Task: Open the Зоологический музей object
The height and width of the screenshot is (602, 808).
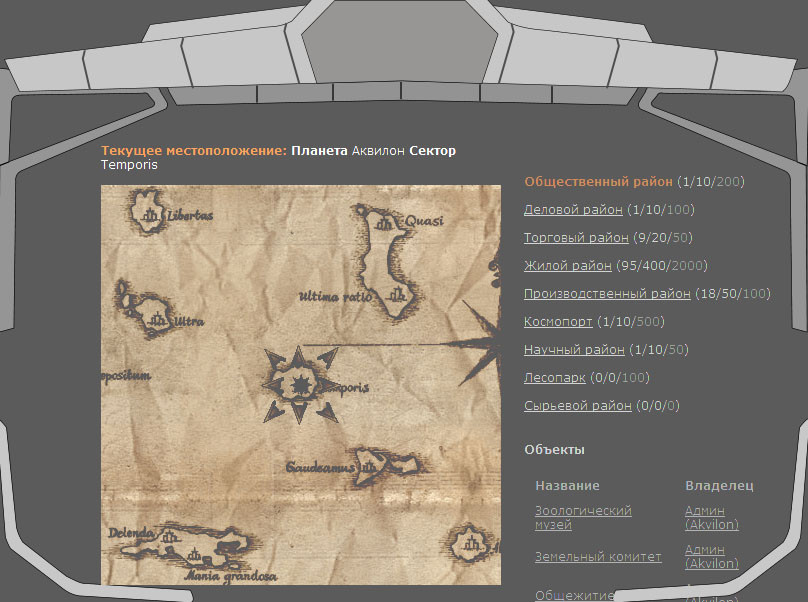Action: pos(583,517)
